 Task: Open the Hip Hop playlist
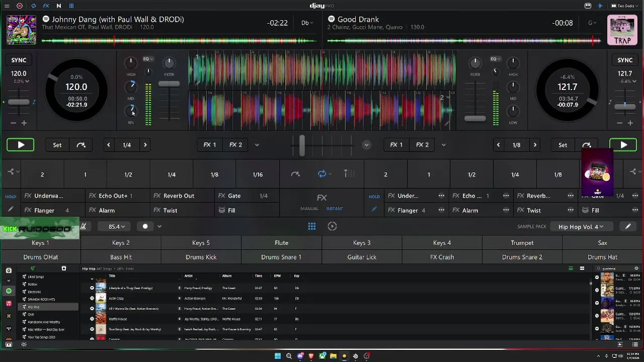pos(48,307)
